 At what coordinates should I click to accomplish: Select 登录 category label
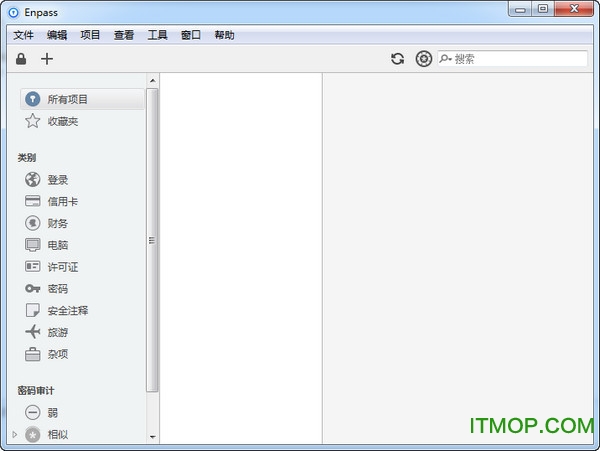click(58, 180)
